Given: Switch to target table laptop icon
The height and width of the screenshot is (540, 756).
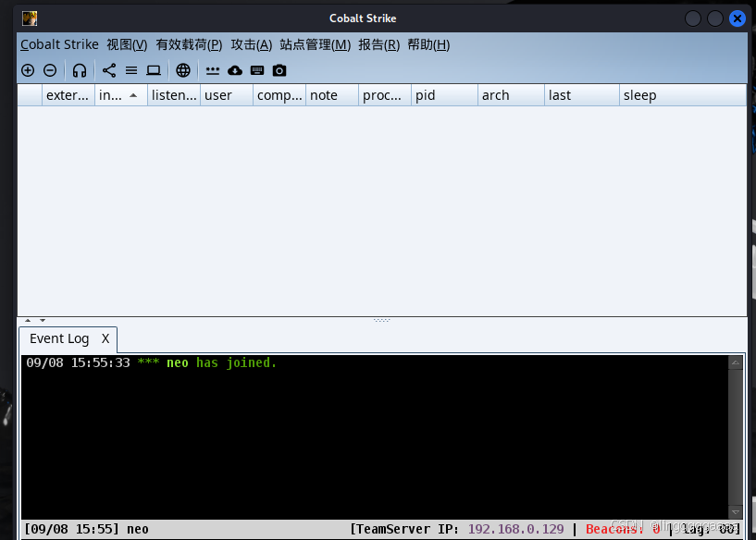Looking at the screenshot, I should click(154, 70).
